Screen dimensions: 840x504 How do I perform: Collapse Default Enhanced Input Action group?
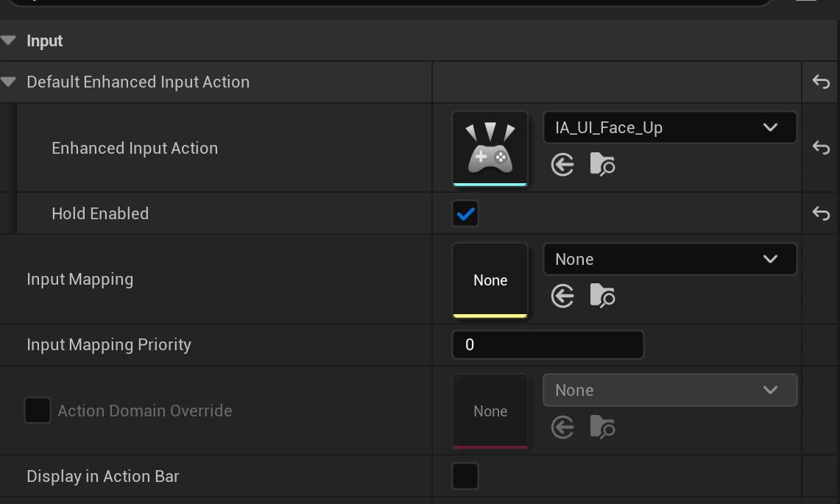(x=9, y=82)
